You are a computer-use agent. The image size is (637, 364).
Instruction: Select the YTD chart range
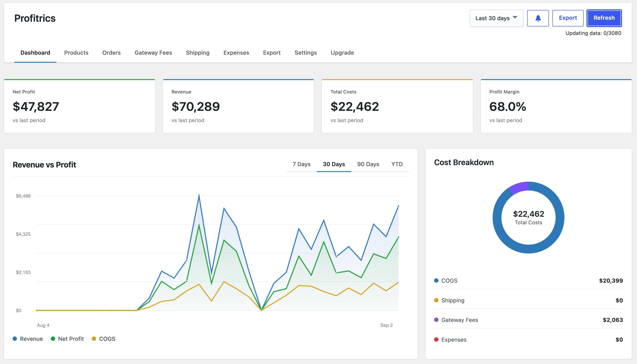[397, 164]
